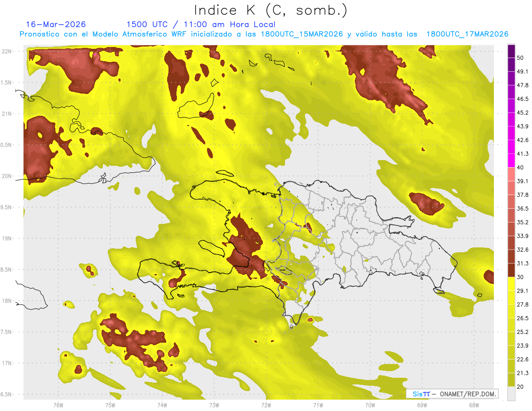Pick the olive swatch between 20 and 21.3
This screenshot has height=411, width=532.
(x=511, y=380)
